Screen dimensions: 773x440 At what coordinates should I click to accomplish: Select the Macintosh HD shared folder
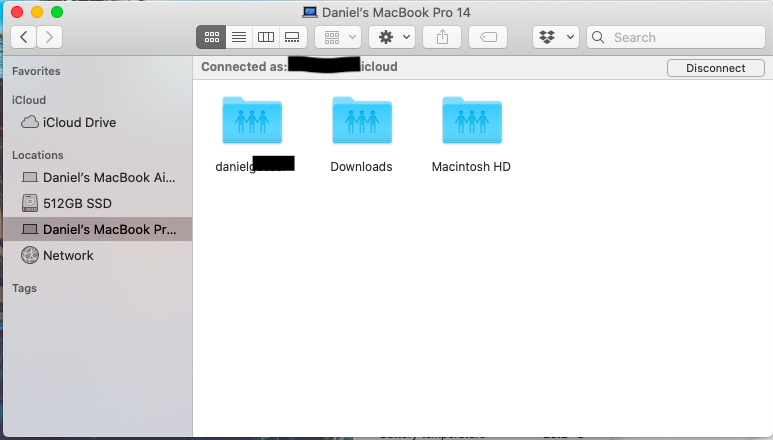point(472,121)
